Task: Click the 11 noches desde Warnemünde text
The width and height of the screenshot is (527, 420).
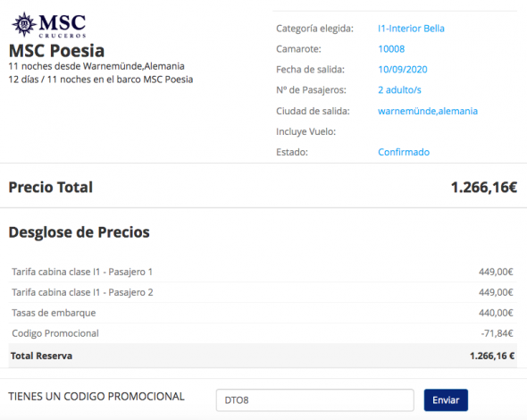Action: point(96,66)
